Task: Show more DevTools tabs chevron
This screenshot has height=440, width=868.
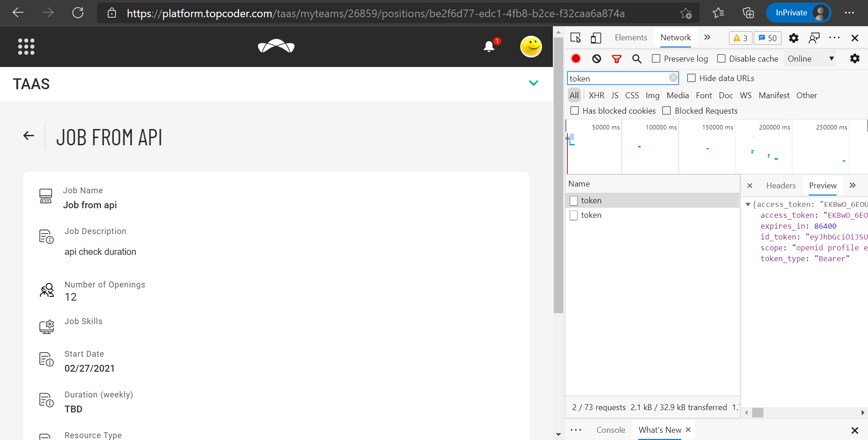Action: pos(707,38)
